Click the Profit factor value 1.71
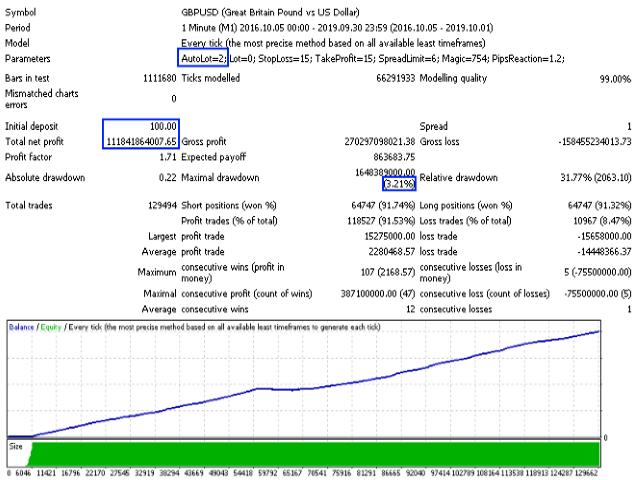This screenshot has height=480, width=640. point(168,157)
